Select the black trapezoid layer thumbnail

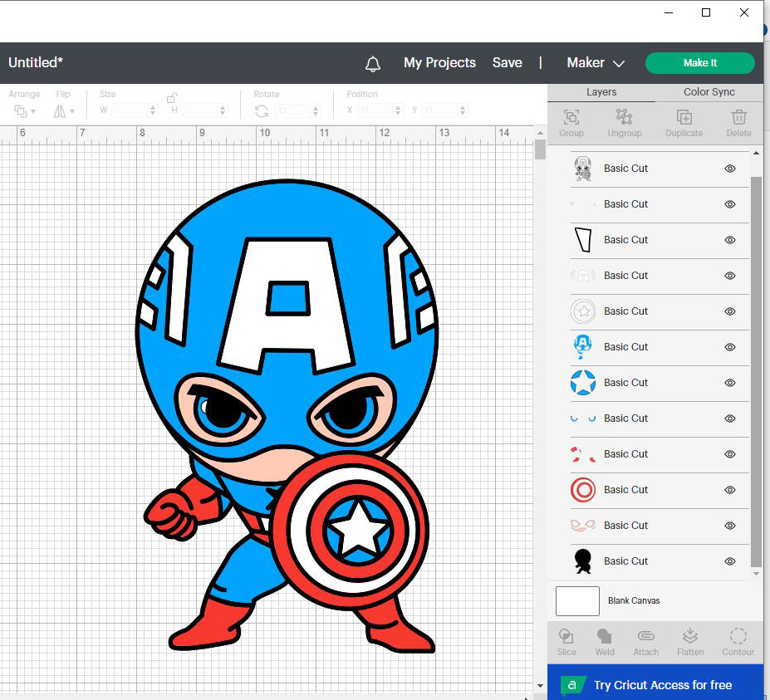point(583,240)
